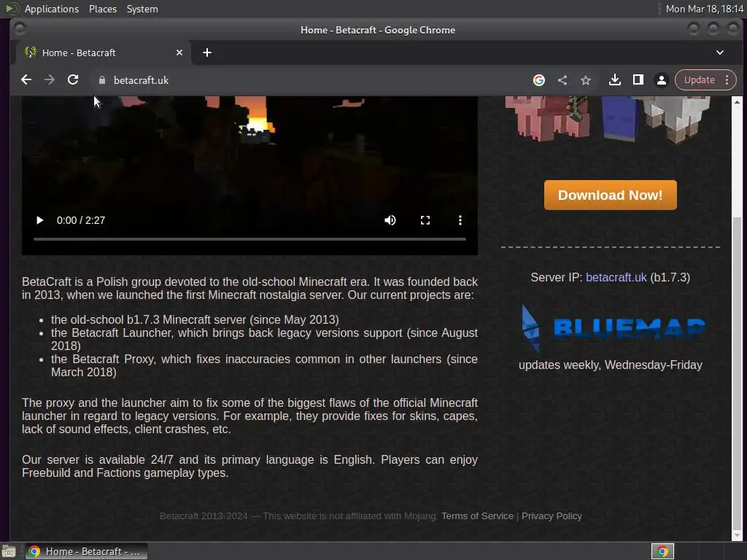Enter video fullscreen mode
The image size is (747, 560).
click(425, 220)
